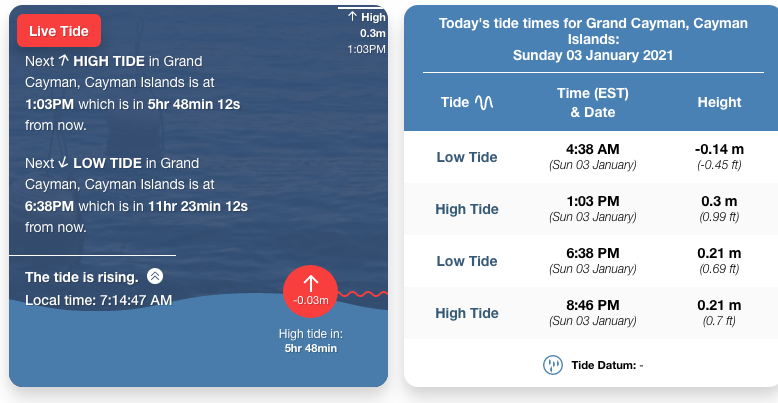The height and width of the screenshot is (403, 778).
Task: Click the Local time 7:14:47 AM text
Action: tap(99, 299)
